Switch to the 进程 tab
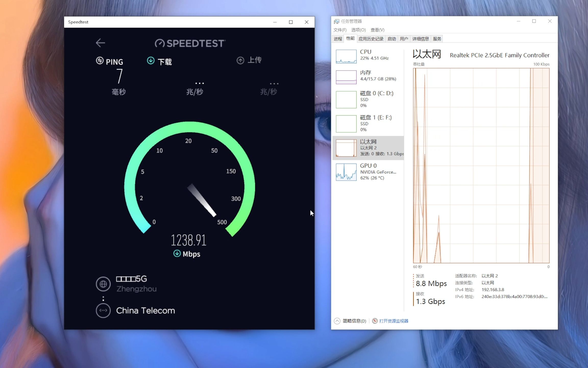Viewport: 588px width, 368px height. point(338,39)
